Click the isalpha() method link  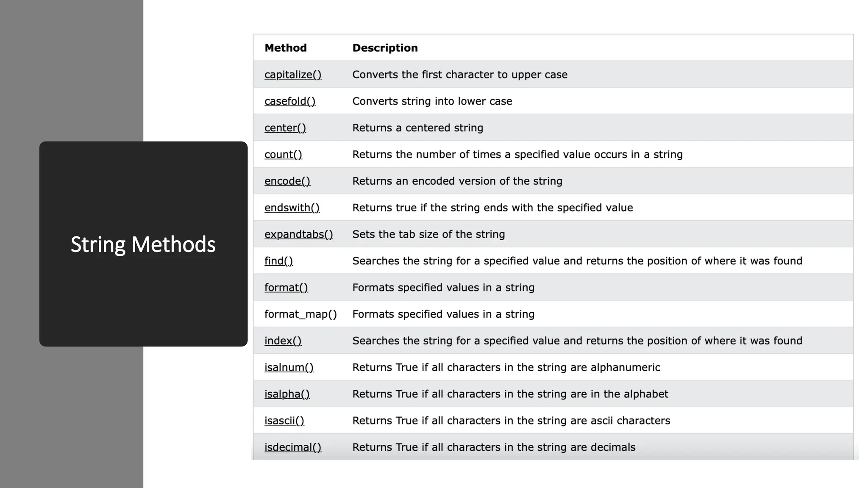(287, 394)
